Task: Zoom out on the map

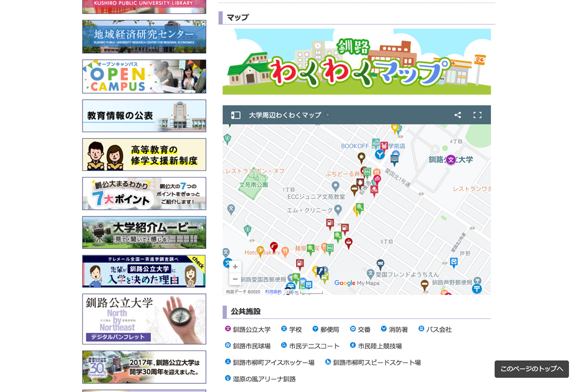Action: point(235,279)
